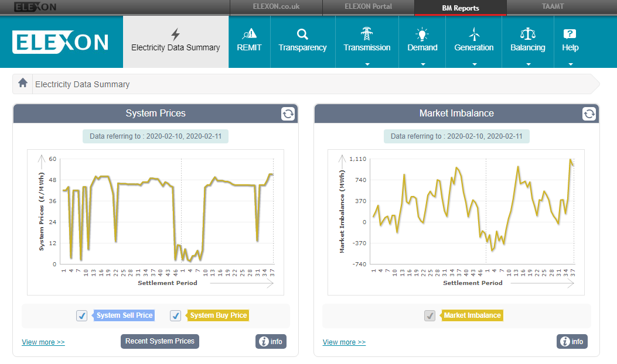Click the System Prices panel title

(155, 113)
